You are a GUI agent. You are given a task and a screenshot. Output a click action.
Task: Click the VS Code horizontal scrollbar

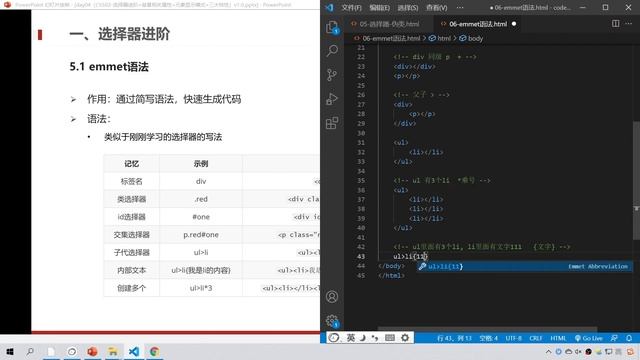(488, 329)
